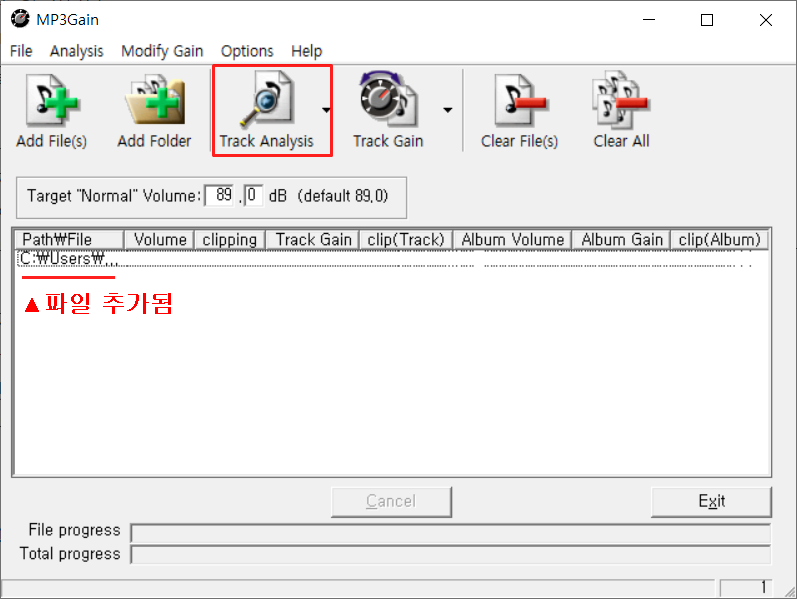Open the Modify Gain menu
Image resolution: width=797 pixels, height=599 pixels.
pyautogui.click(x=162, y=51)
